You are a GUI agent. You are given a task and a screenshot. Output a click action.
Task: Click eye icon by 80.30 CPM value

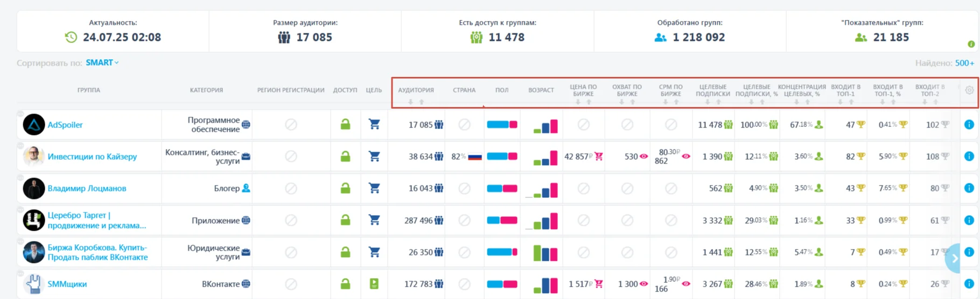(686, 156)
